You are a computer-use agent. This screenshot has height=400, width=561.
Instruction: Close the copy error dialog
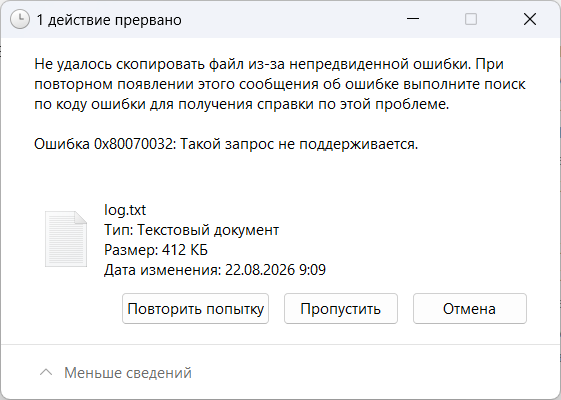pyautogui.click(x=530, y=19)
